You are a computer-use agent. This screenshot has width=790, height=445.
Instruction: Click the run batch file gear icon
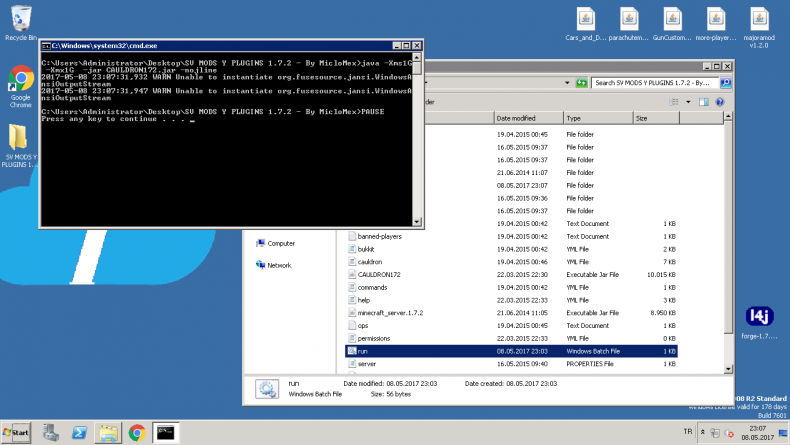(352, 351)
